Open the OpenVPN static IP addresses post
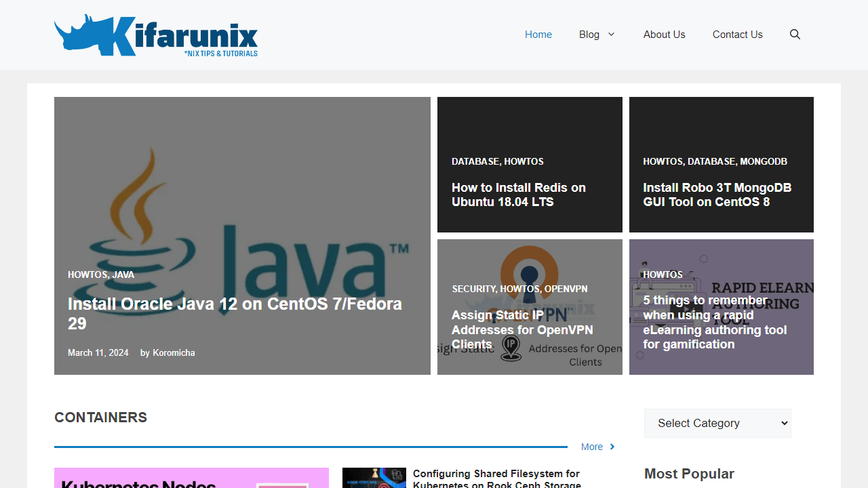Viewport: 868px width, 488px height. [x=522, y=329]
